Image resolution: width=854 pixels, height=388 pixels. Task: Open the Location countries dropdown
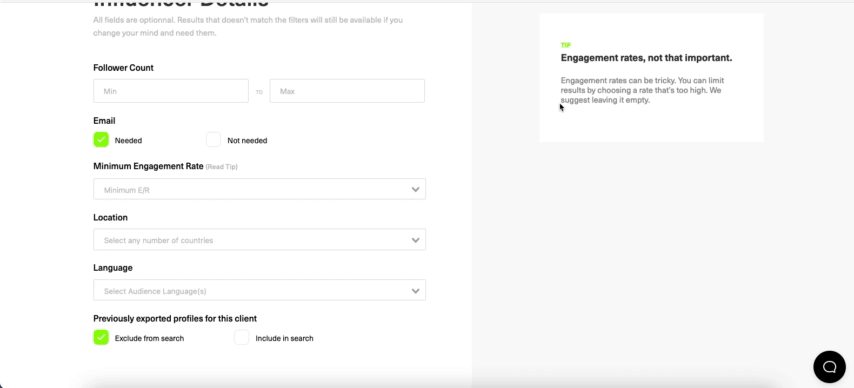(x=259, y=240)
